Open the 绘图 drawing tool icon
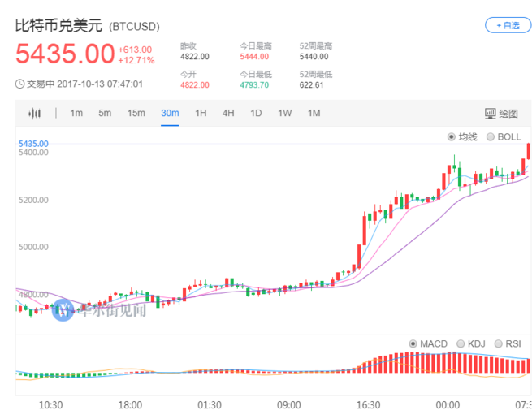Screen dimensions: 532x419 [491, 114]
